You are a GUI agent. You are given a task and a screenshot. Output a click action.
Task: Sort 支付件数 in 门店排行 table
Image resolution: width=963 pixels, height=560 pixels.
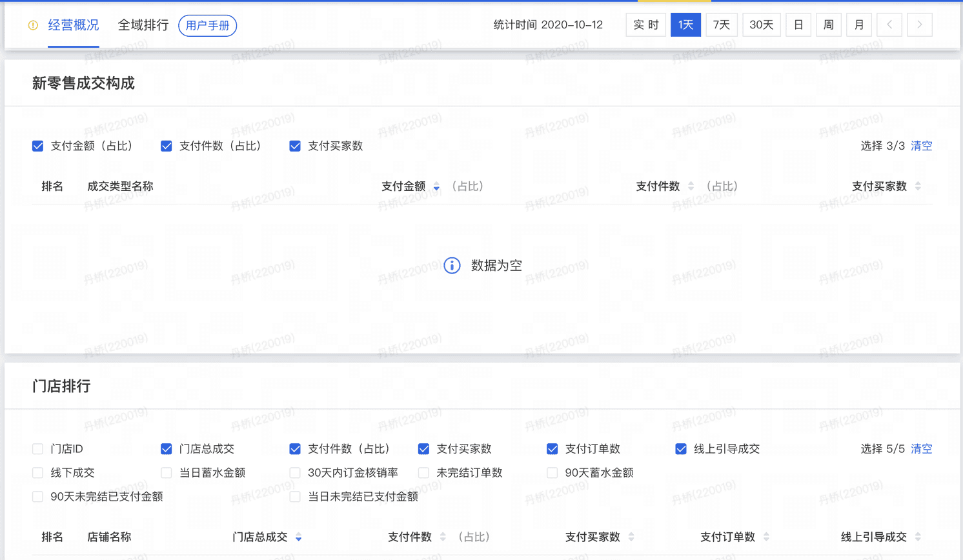443,537
